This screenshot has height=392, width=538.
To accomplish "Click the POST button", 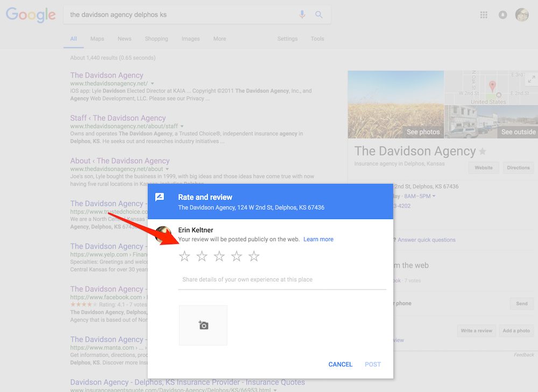I will [x=373, y=364].
